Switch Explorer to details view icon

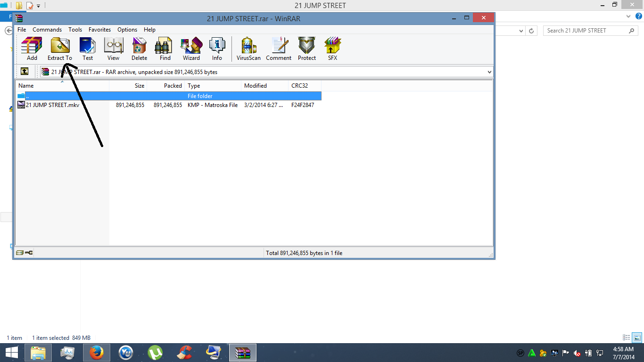coord(627,337)
